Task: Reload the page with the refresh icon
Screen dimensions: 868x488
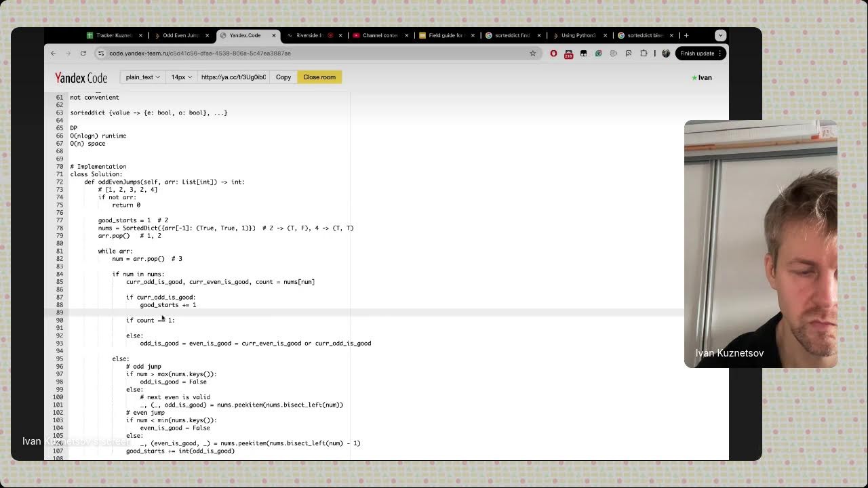Action: click(x=83, y=53)
